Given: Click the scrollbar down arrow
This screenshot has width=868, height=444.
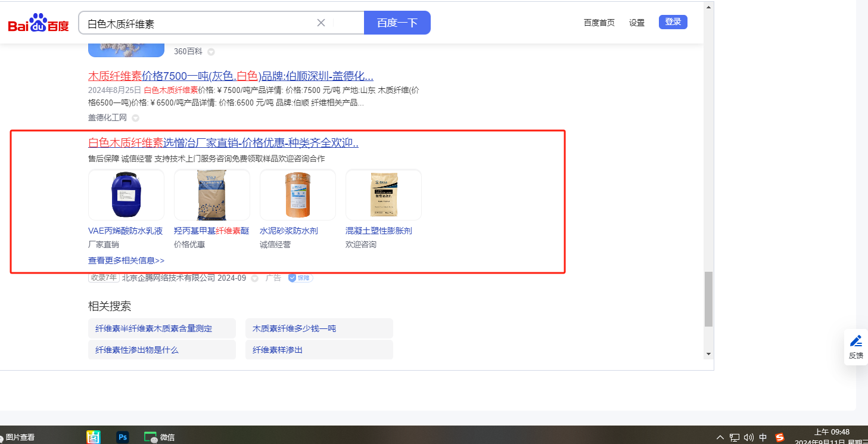Looking at the screenshot, I should [708, 354].
